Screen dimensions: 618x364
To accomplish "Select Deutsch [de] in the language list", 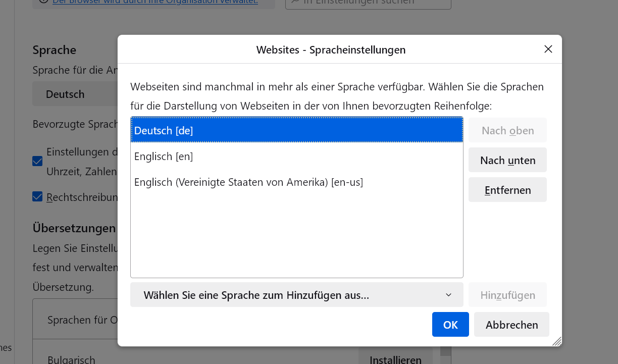I will tap(296, 130).
